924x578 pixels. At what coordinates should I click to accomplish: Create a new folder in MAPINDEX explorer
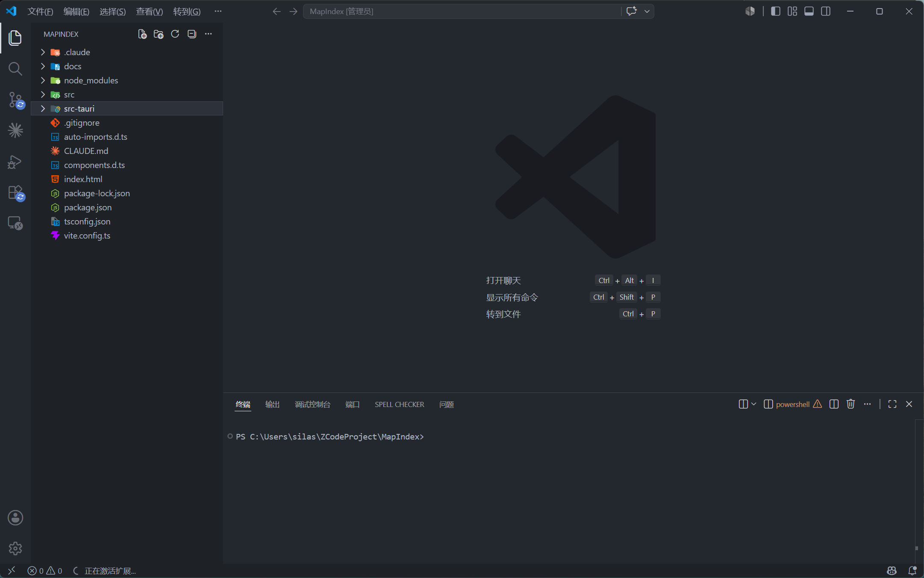tap(159, 34)
